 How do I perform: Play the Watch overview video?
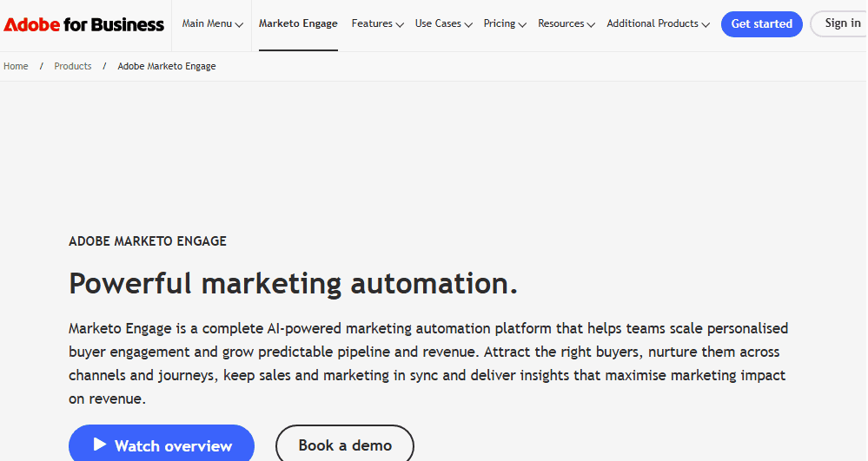pyautogui.click(x=162, y=445)
